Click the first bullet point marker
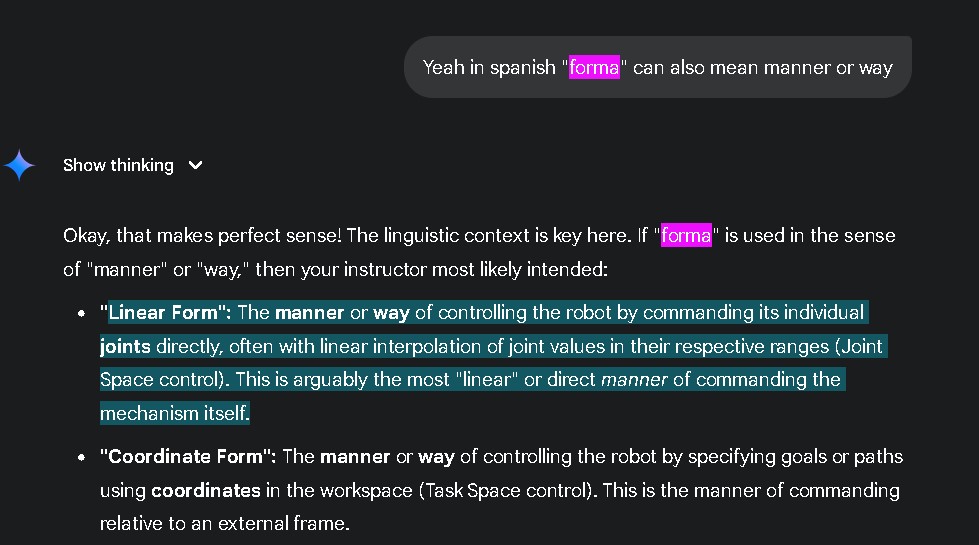979x545 pixels. coord(83,313)
